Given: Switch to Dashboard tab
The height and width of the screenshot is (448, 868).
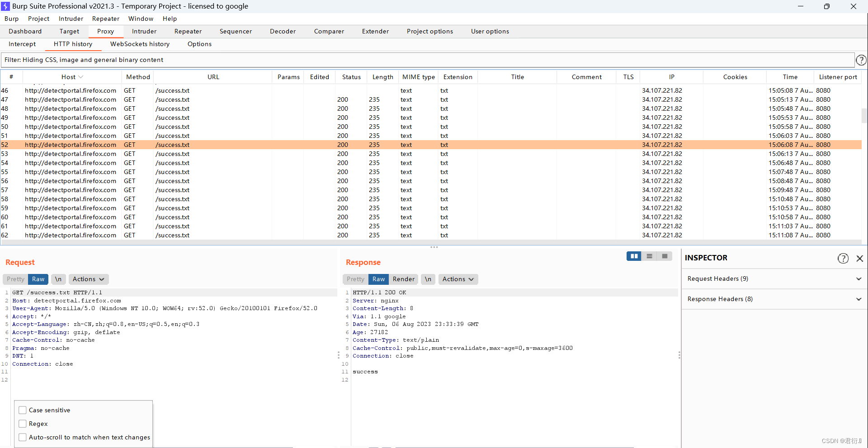Looking at the screenshot, I should point(25,31).
